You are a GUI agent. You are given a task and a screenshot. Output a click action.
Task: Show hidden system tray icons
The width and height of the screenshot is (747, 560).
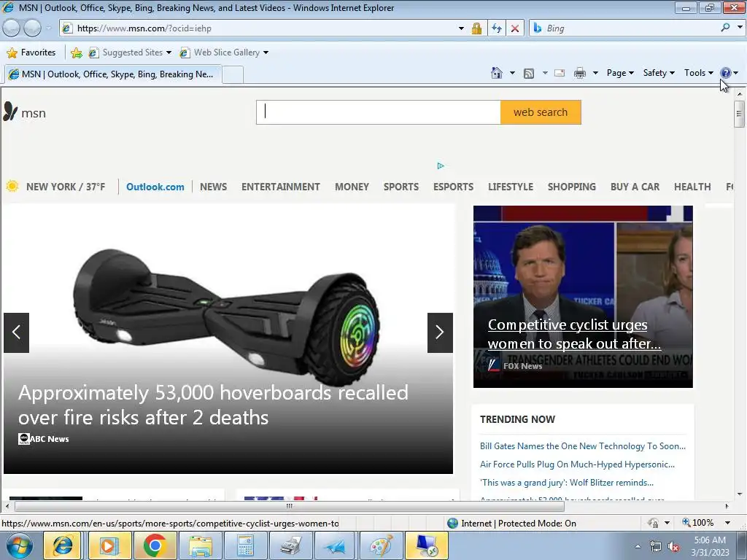pos(638,547)
